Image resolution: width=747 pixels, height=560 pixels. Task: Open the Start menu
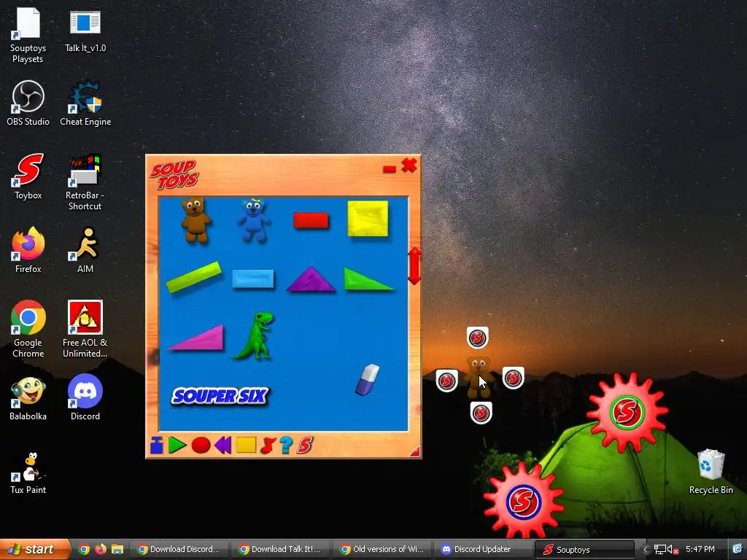35,549
